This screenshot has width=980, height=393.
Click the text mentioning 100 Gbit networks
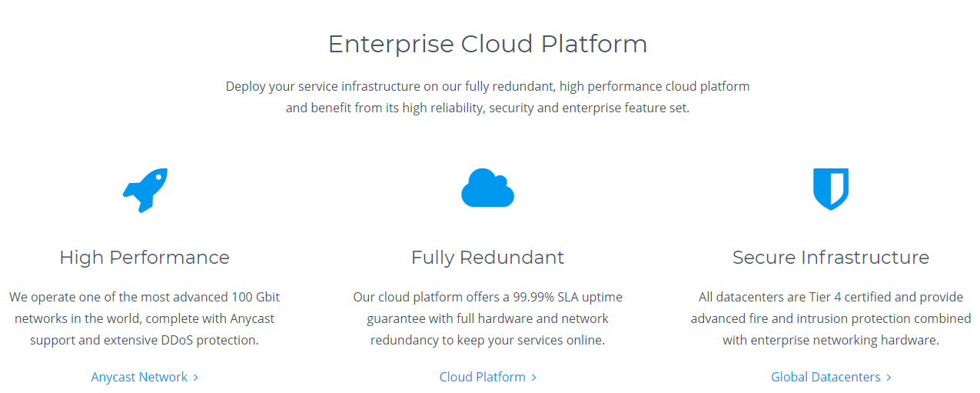145,318
